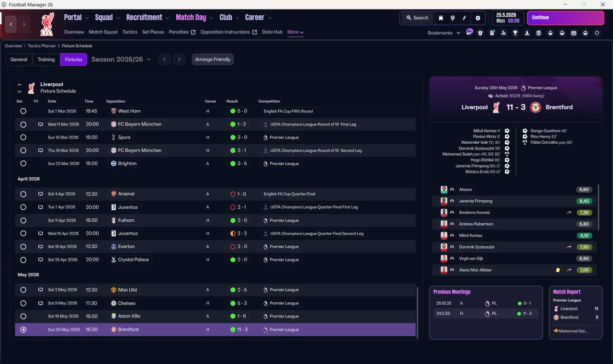
Task: Open the training cone shortcut icon
Action: [527, 33]
